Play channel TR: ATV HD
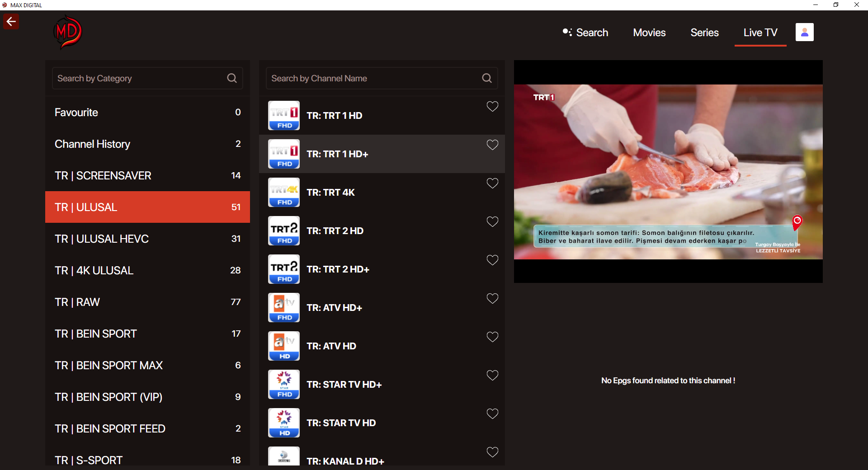The image size is (868, 470). pos(382,346)
